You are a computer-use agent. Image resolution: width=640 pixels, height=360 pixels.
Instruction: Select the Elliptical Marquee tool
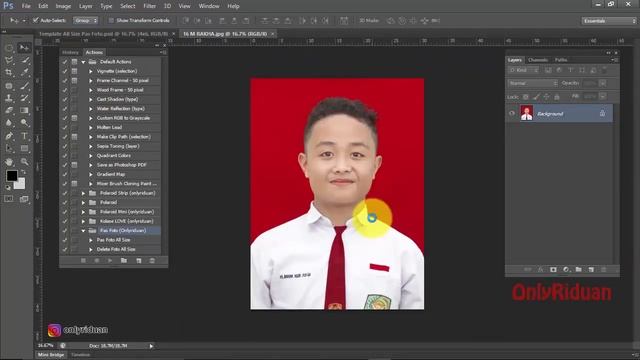[9, 48]
